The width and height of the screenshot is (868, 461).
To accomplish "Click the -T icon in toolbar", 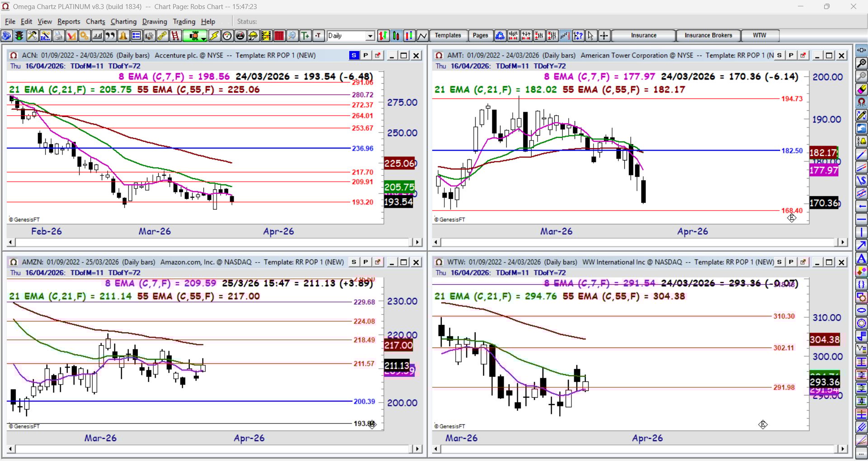I will coord(319,36).
